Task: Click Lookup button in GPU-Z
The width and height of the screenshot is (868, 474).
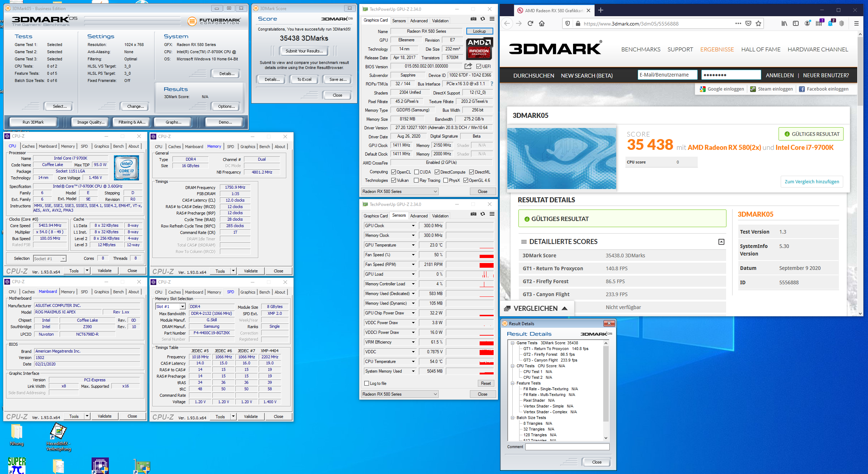Action: (x=479, y=31)
